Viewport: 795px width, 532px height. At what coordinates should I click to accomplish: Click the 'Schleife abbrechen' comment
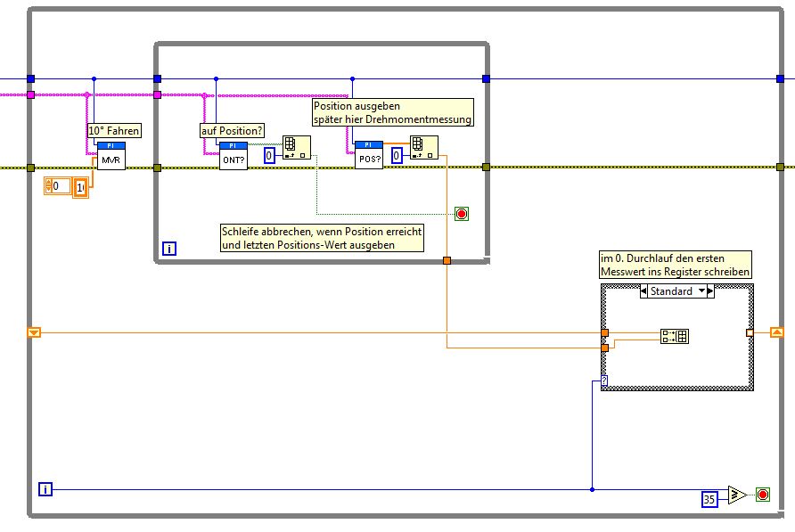tap(322, 238)
